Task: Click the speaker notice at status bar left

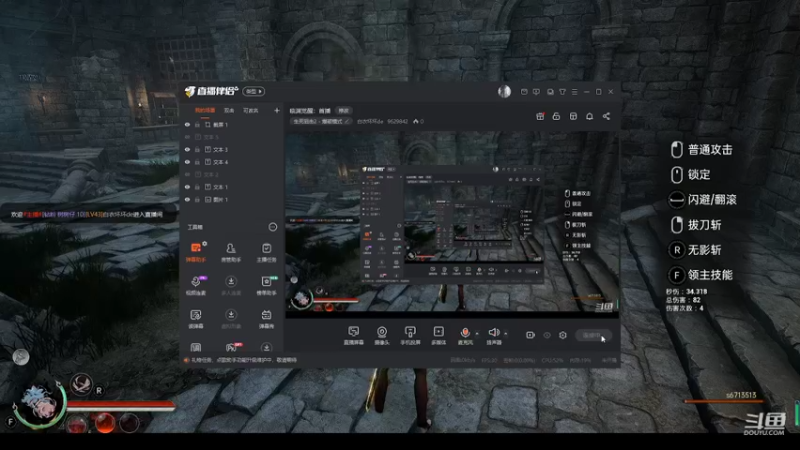Action: pos(241,360)
